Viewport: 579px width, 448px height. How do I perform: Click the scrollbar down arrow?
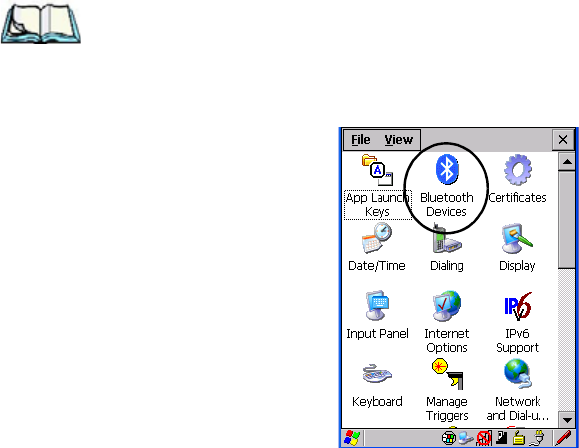567,420
